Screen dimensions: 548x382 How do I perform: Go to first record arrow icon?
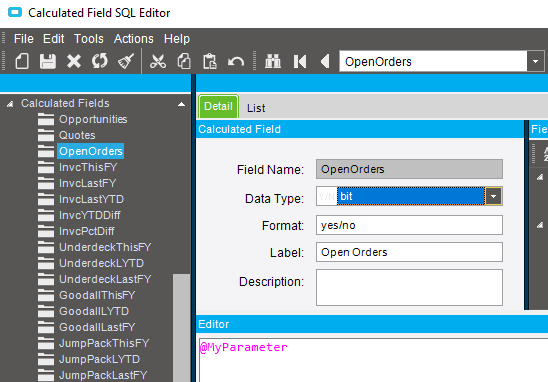tap(300, 62)
